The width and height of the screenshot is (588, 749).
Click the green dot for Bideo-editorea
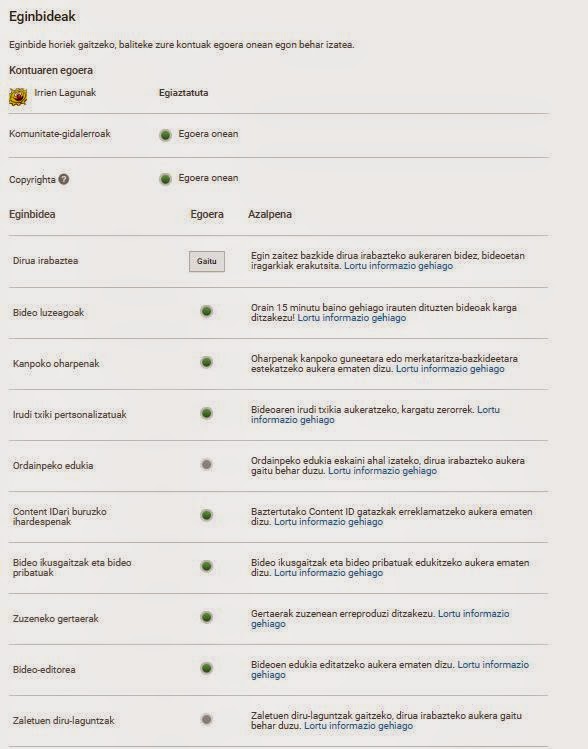point(206,668)
